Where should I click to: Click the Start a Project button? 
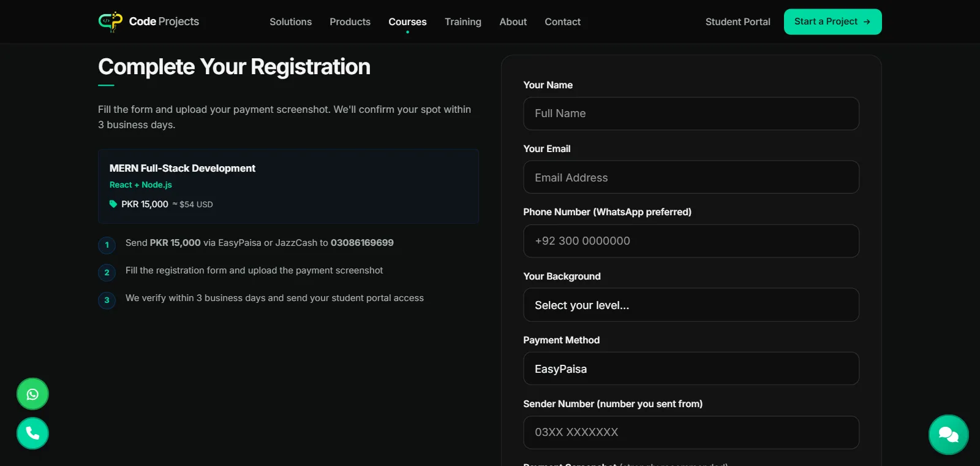(832, 21)
